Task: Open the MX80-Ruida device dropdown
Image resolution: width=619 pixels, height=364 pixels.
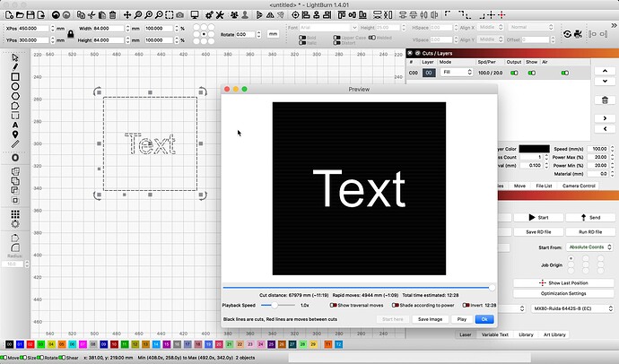Action: point(572,308)
